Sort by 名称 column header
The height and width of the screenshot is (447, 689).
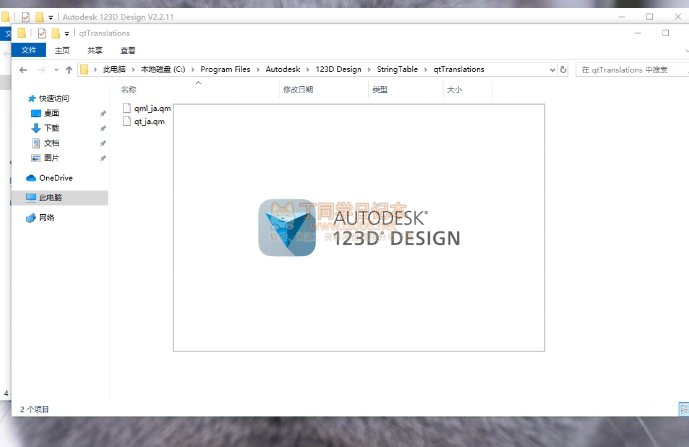tap(128, 90)
